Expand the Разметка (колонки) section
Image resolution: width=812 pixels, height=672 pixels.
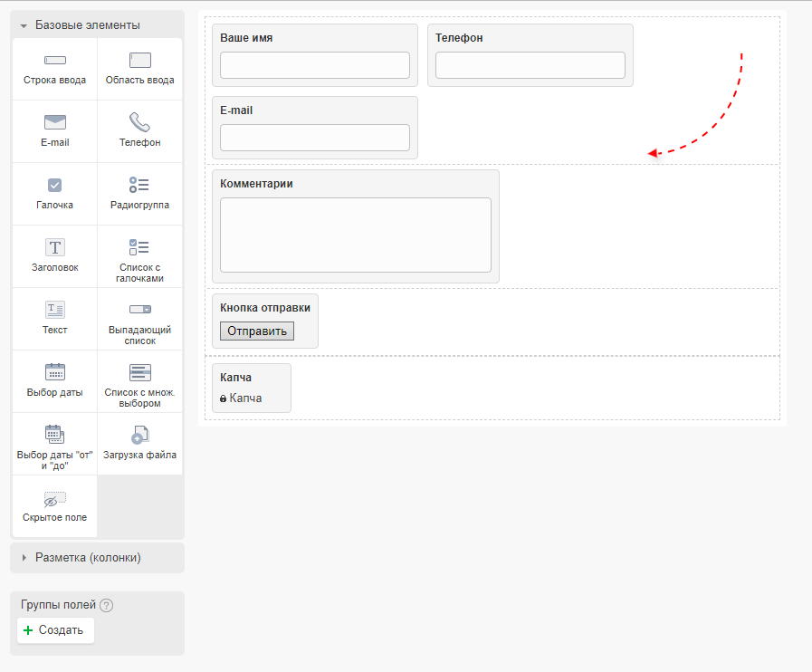pos(24,558)
